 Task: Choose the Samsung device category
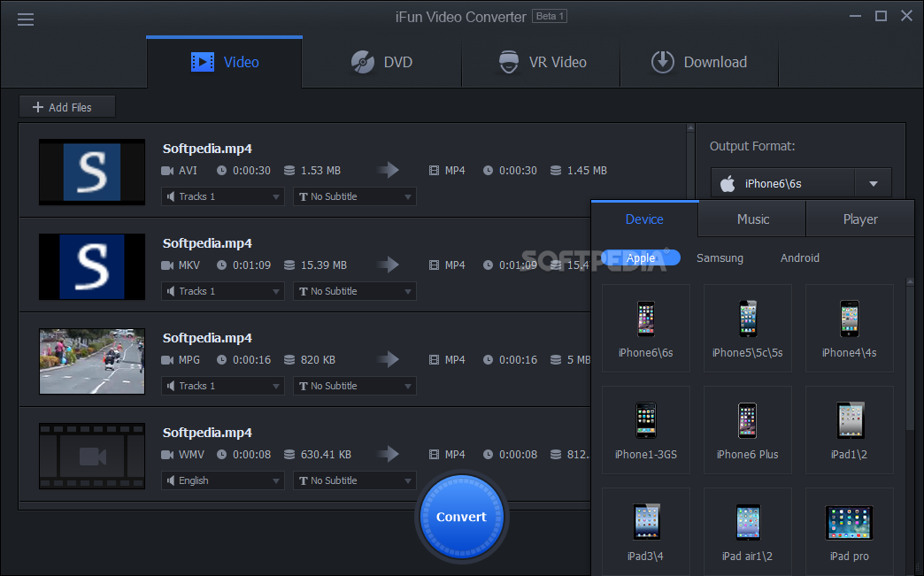(x=720, y=258)
